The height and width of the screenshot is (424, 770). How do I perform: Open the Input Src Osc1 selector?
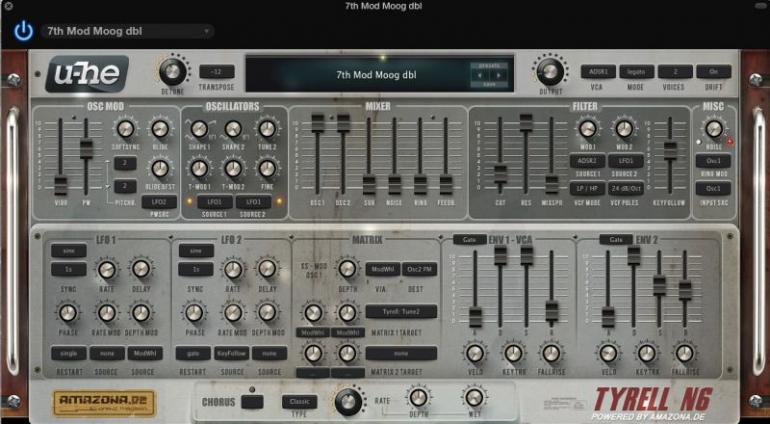[714, 189]
